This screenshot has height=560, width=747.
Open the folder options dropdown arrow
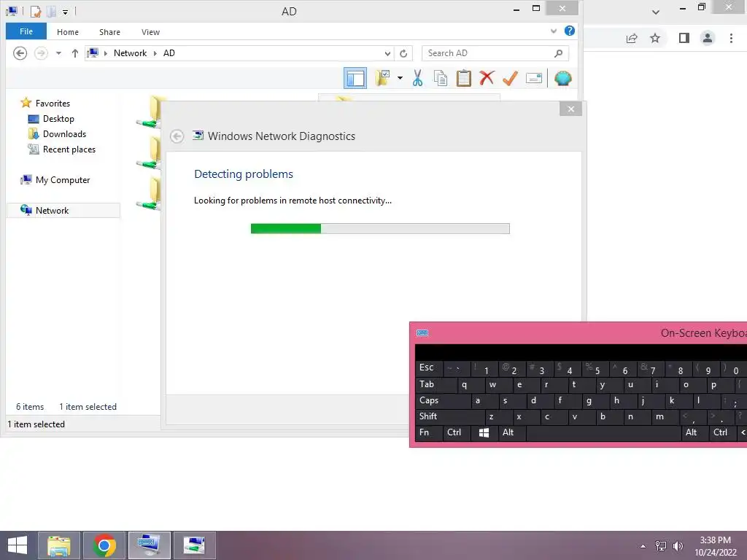[400, 78]
